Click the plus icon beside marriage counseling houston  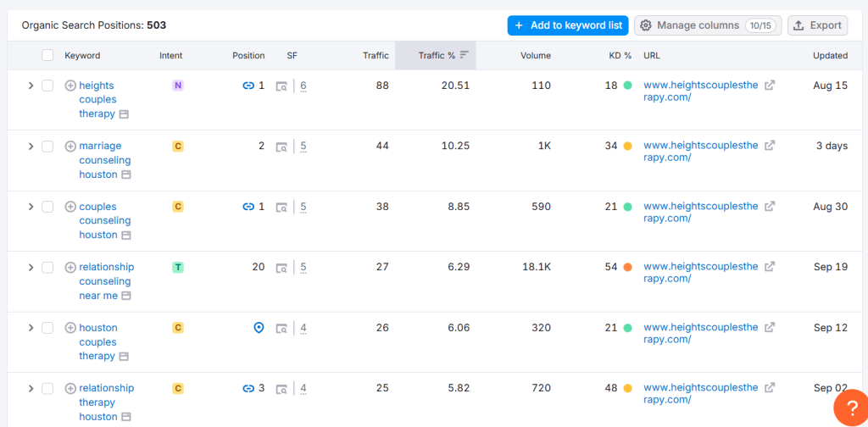[70, 146]
